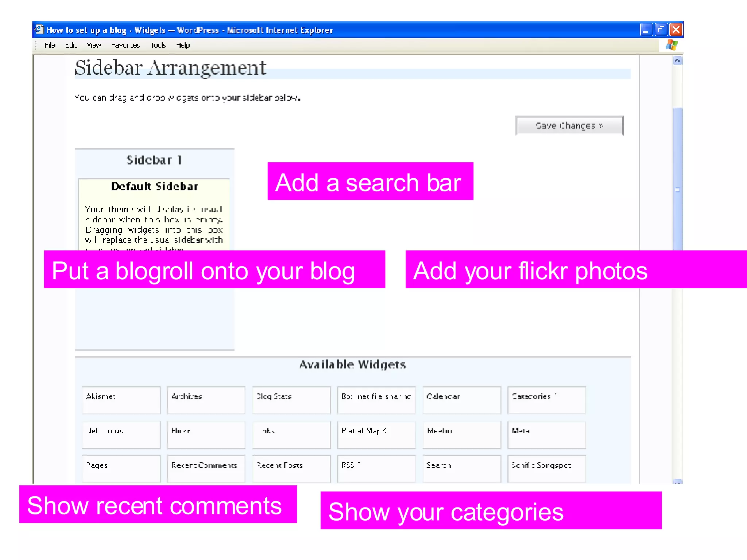Click the vertical scrollbar thumb
The image size is (747, 560).
pyautogui.click(x=677, y=179)
